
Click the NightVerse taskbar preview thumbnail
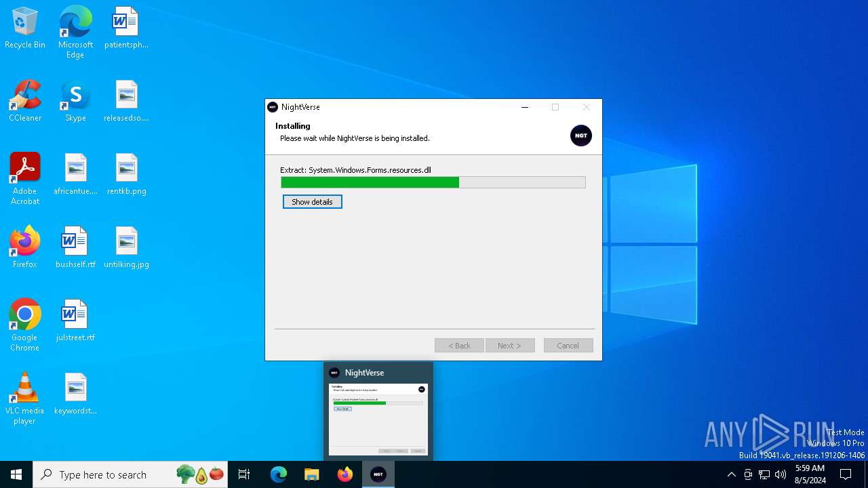point(378,420)
